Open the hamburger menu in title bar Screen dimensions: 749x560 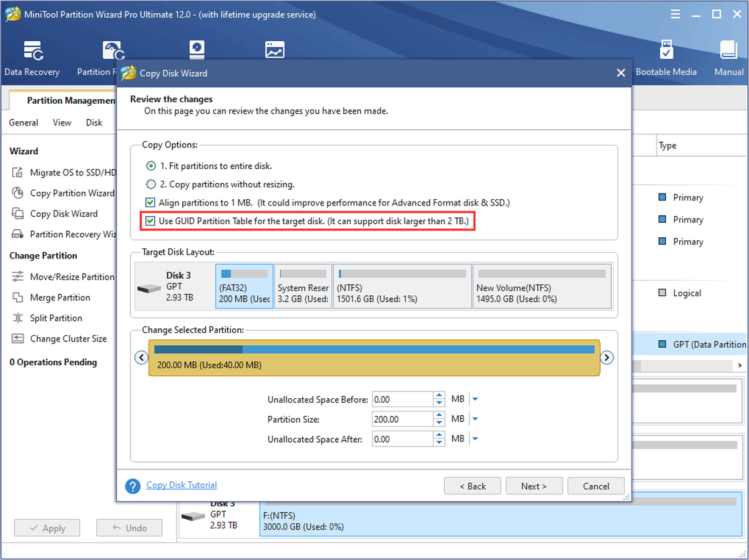676,14
